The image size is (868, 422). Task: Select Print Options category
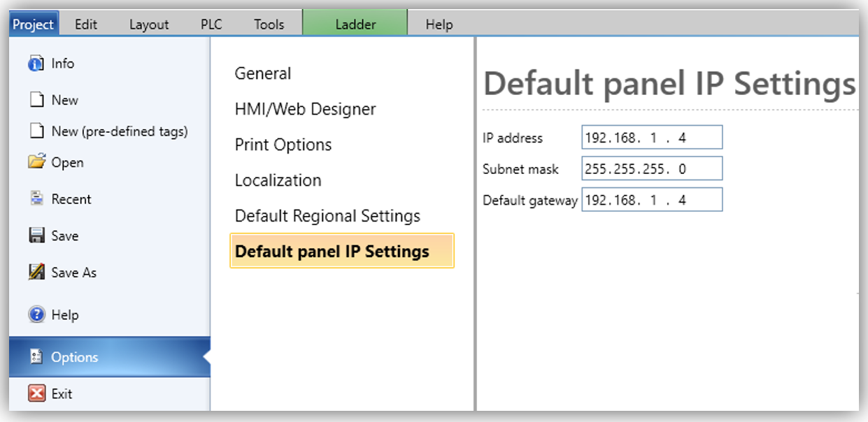283,145
